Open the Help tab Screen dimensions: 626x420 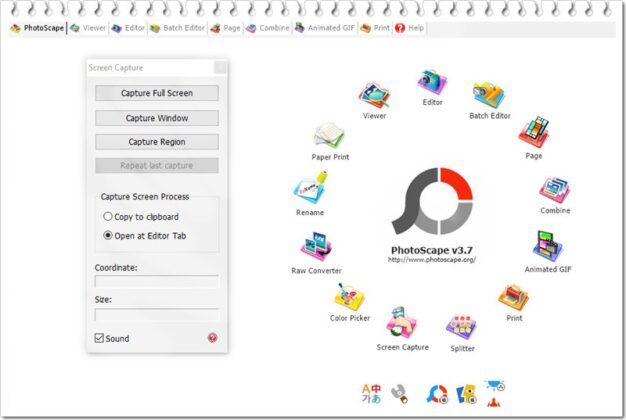409,28
